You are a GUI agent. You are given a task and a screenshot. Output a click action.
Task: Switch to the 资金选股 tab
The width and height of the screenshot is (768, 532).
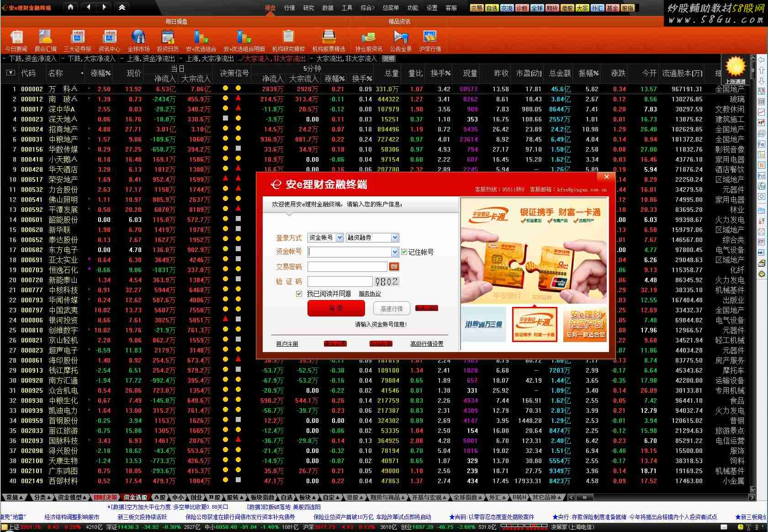pyautogui.click(x=135, y=497)
